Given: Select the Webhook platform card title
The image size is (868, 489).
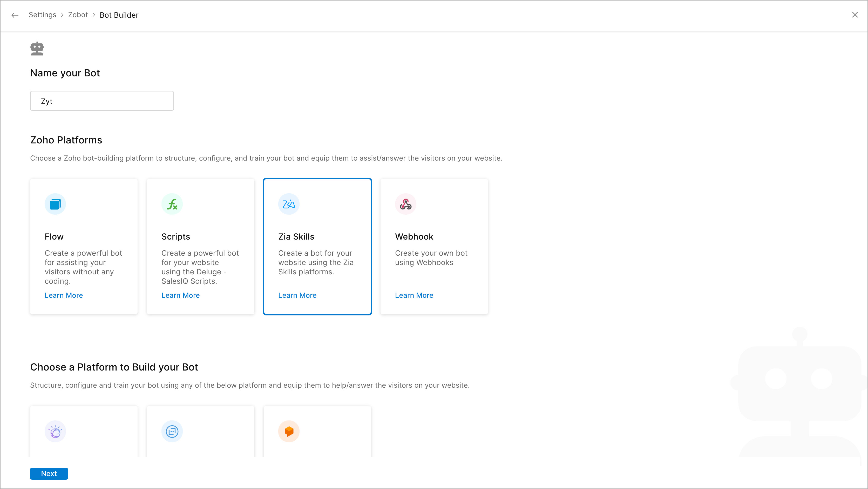Looking at the screenshot, I should [414, 236].
